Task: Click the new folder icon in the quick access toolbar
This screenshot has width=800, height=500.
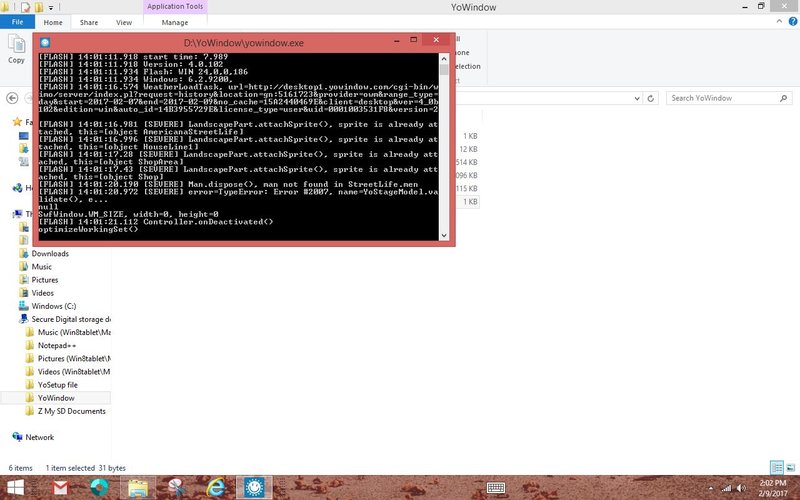Action: pos(39,7)
